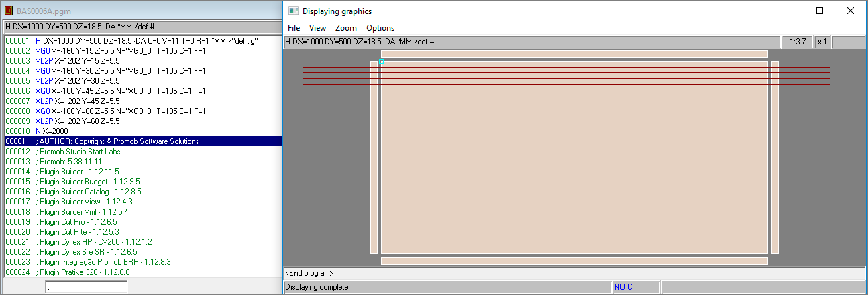This screenshot has height=295, width=868.
Task: Open the File menu in Displaying graphics
Action: coord(294,28)
